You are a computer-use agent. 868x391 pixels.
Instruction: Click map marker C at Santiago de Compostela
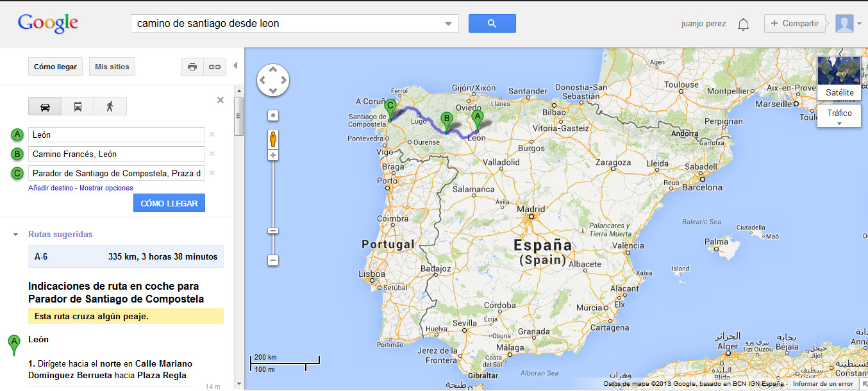[x=390, y=109]
